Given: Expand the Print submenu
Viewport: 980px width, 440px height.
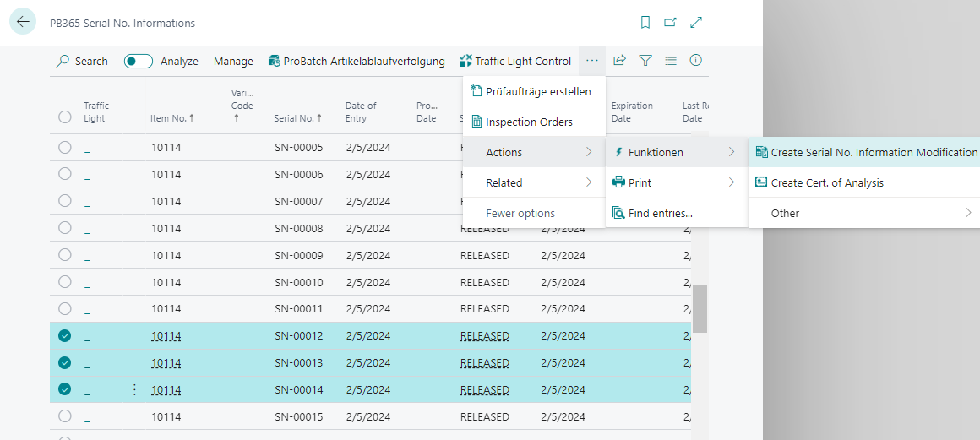Looking at the screenshot, I should [677, 182].
